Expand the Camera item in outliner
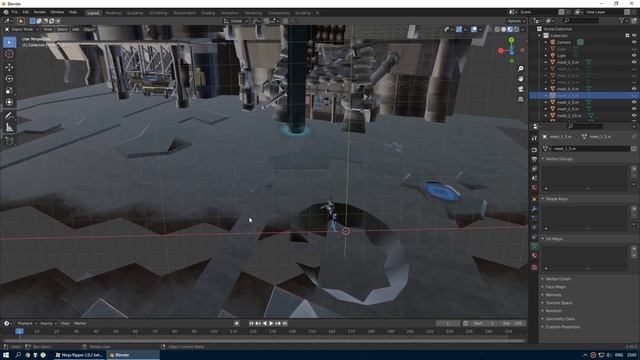Viewport: 640px width, 360px height. pyautogui.click(x=546, y=42)
